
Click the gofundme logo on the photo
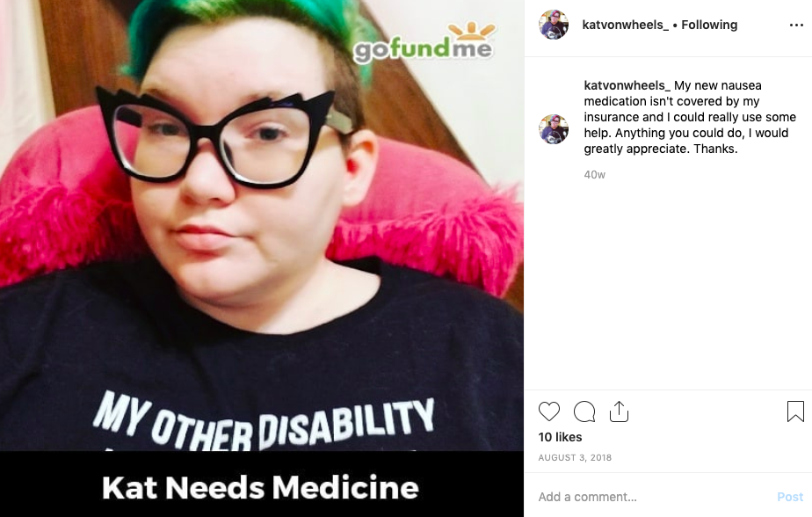click(424, 44)
